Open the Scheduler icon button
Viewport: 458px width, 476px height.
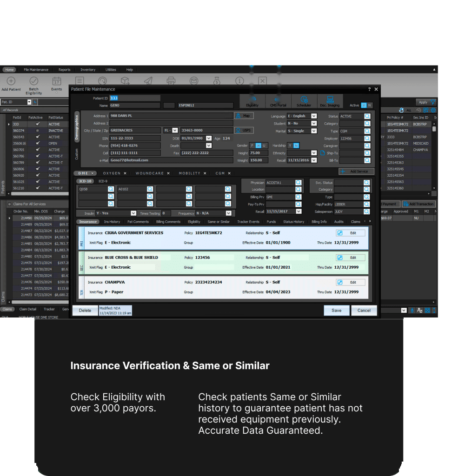pyautogui.click(x=304, y=101)
